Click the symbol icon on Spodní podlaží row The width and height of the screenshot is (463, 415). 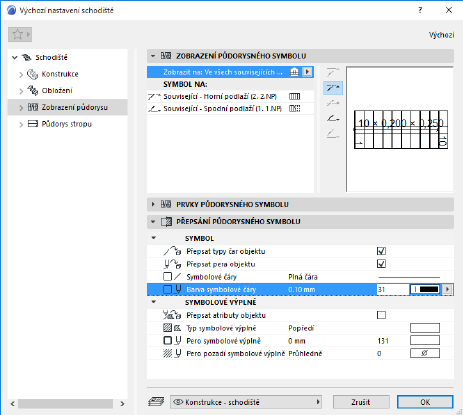[294, 108]
